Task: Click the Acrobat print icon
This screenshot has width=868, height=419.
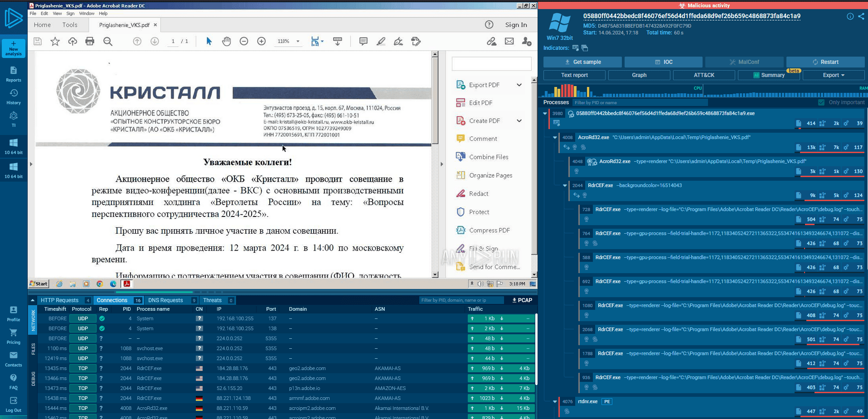Action: (90, 41)
